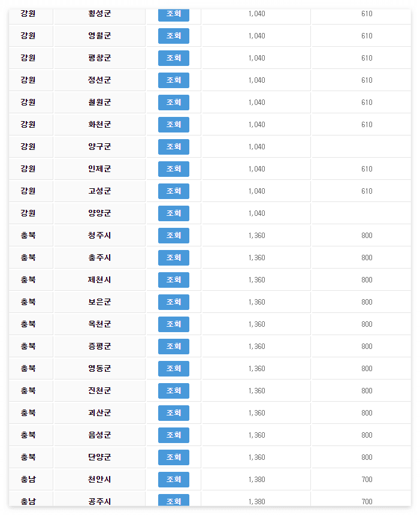Click the 조회 button for 증평군
The image size is (420, 515).
coord(173,347)
